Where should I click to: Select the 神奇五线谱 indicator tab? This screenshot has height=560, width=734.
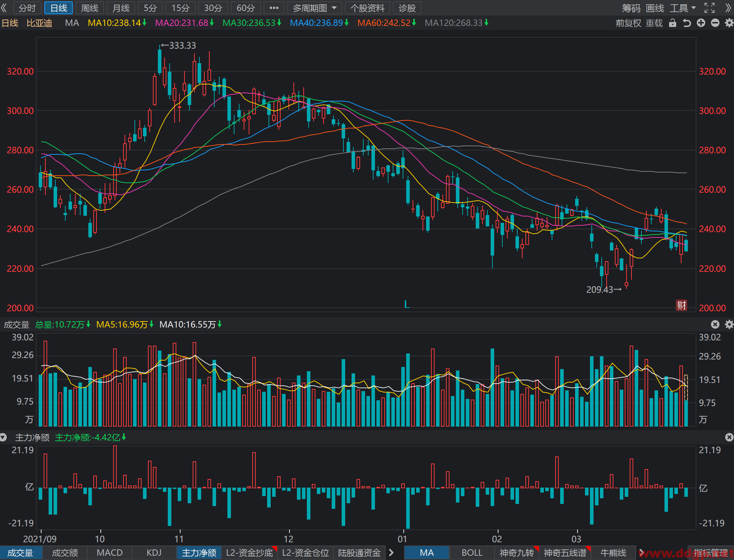pyautogui.click(x=565, y=553)
